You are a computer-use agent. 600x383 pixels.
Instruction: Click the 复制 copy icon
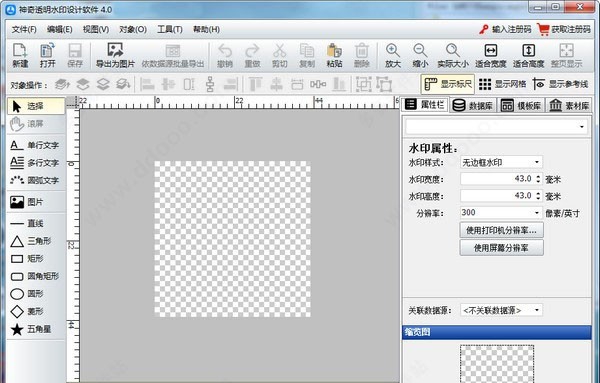tap(307, 56)
